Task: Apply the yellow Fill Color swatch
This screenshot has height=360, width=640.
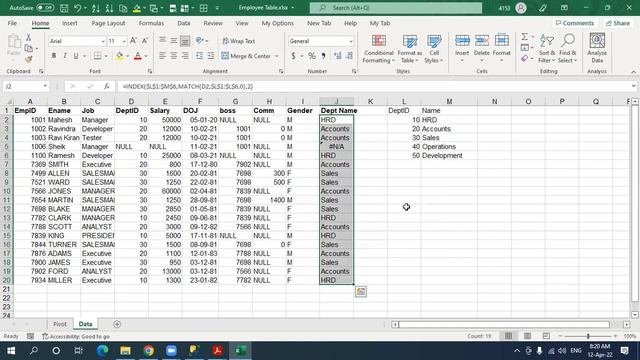Action: tap(120, 56)
